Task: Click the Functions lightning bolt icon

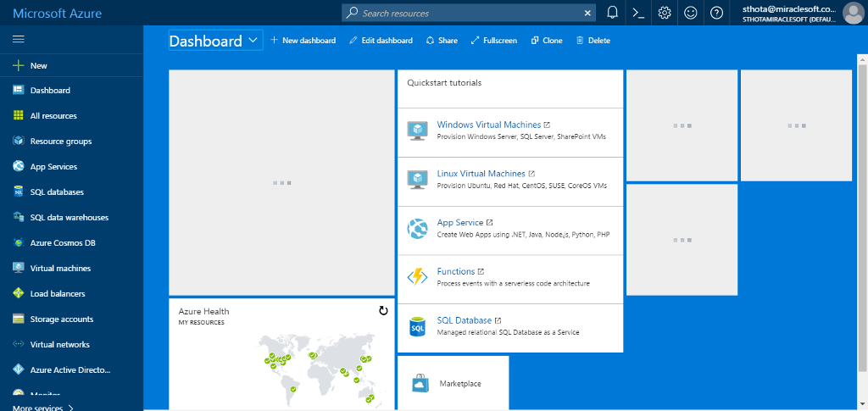Action: 417,277
